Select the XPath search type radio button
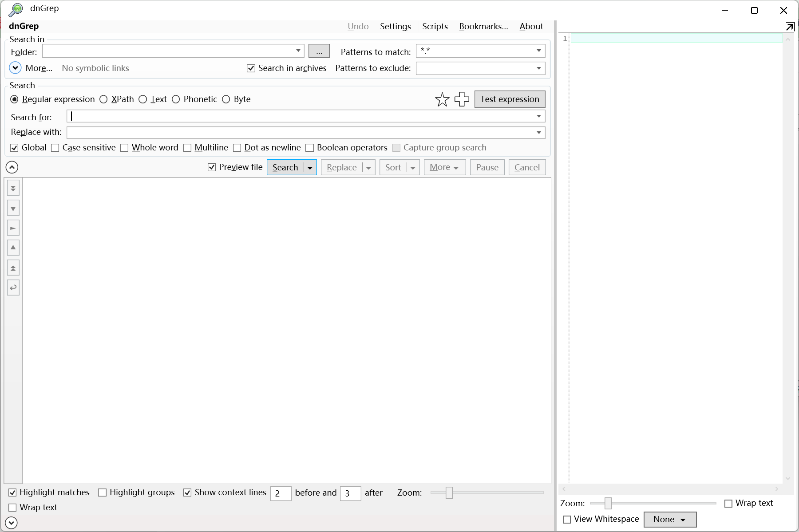The height and width of the screenshot is (532, 799). [104, 99]
